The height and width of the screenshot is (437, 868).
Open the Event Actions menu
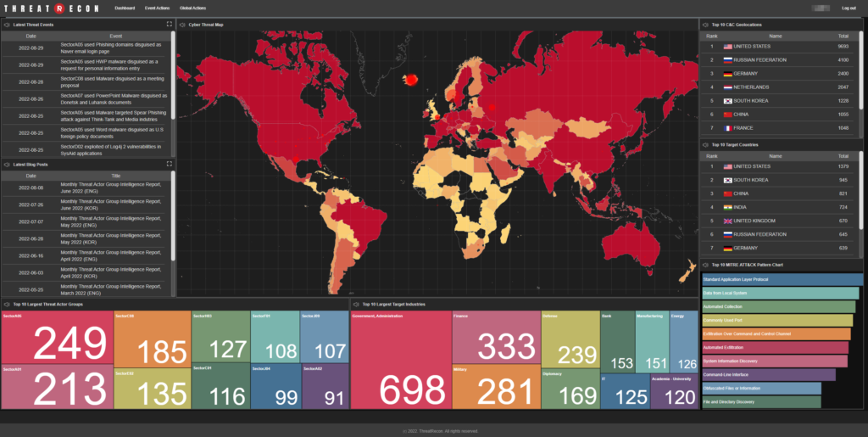[x=157, y=8]
